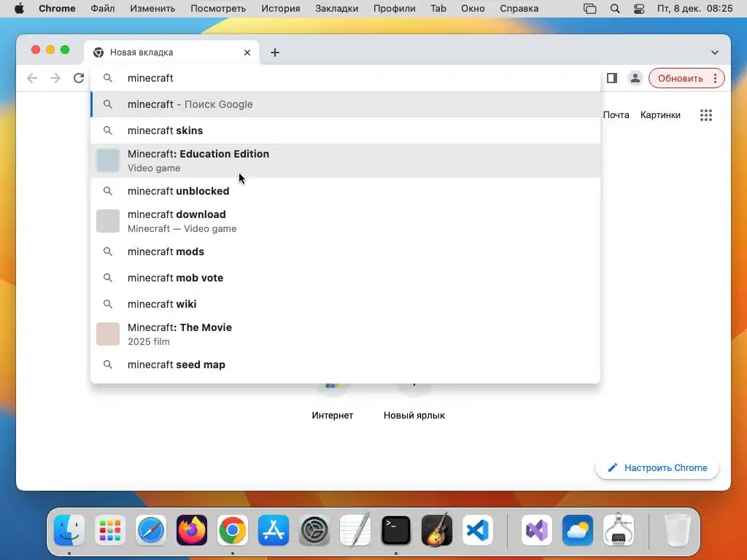Image resolution: width=747 pixels, height=560 pixels.
Task: Open the Окно menu
Action: [473, 9]
